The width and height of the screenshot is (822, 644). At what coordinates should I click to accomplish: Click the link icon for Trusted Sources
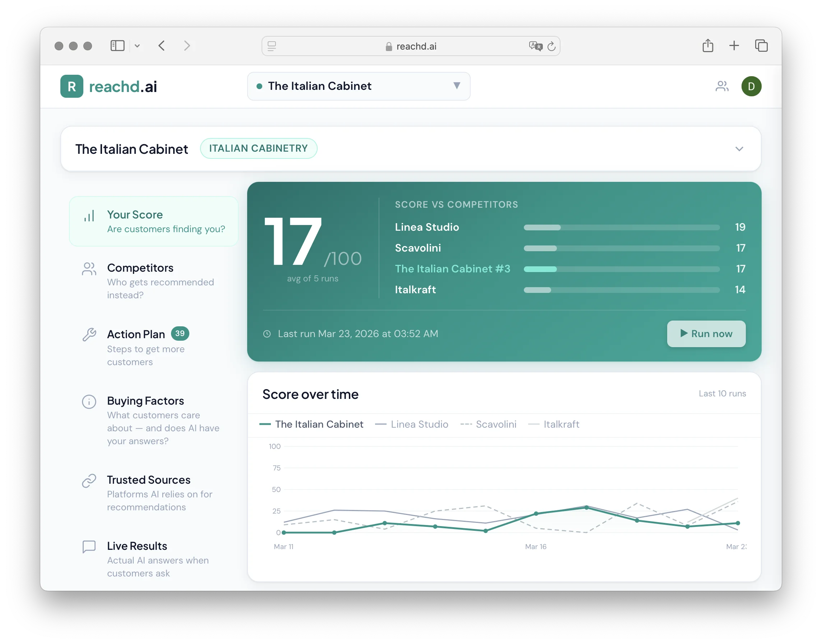point(89,480)
